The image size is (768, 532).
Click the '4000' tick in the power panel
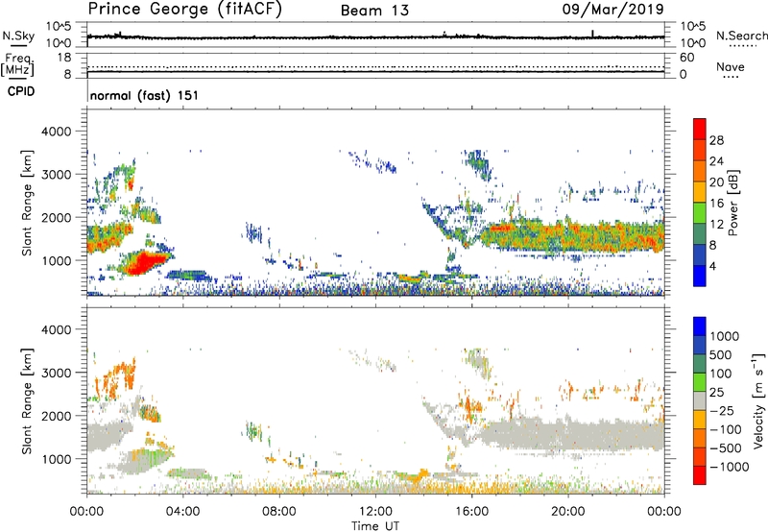[57, 132]
